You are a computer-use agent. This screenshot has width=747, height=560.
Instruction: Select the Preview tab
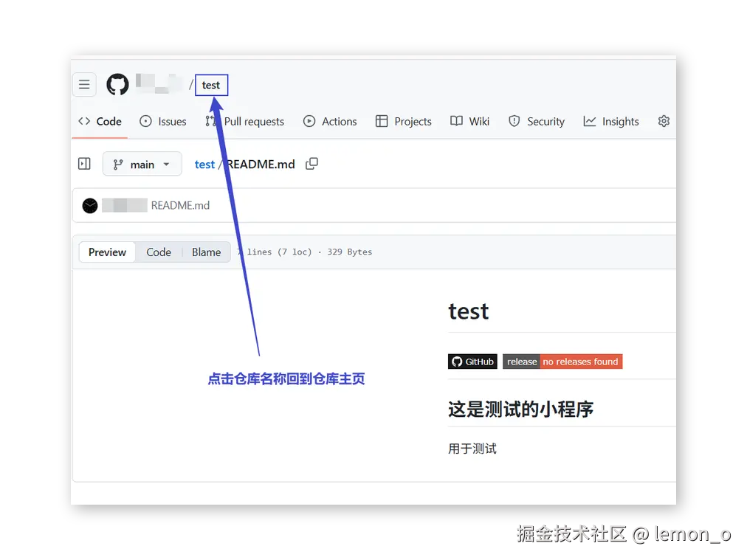click(x=106, y=252)
